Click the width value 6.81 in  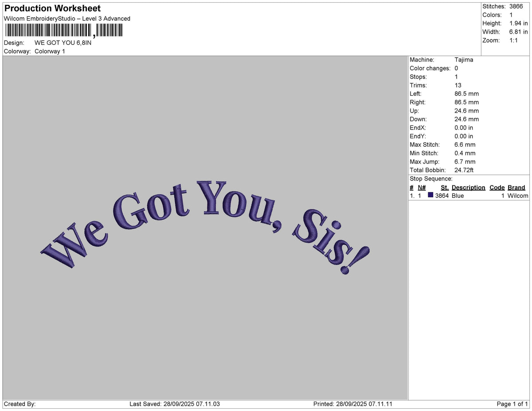click(519, 32)
